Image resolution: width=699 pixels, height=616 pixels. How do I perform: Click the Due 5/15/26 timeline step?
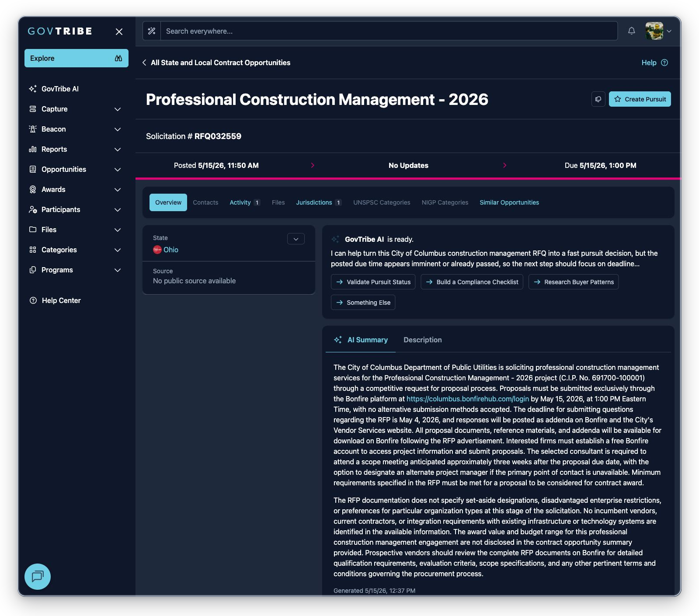(601, 165)
